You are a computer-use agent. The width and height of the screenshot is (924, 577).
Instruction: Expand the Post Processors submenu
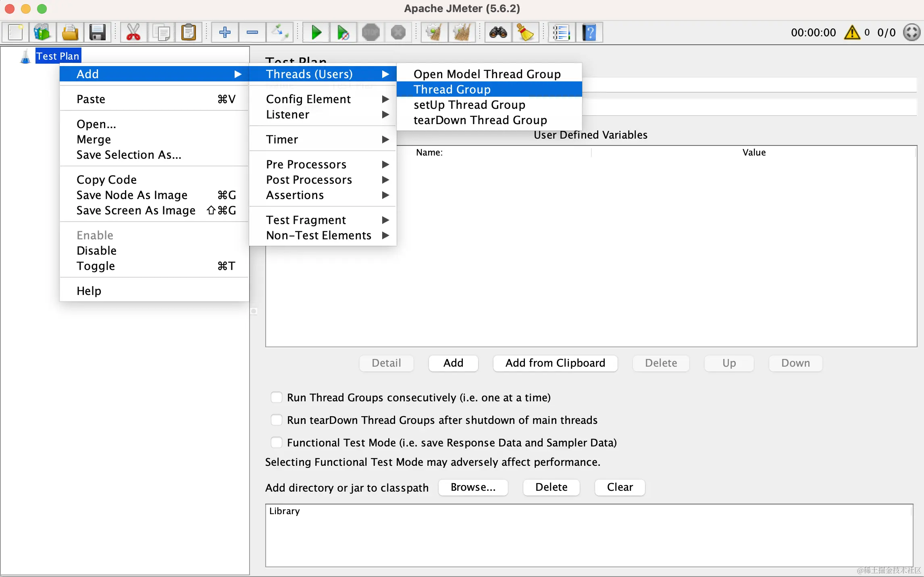[323, 180]
